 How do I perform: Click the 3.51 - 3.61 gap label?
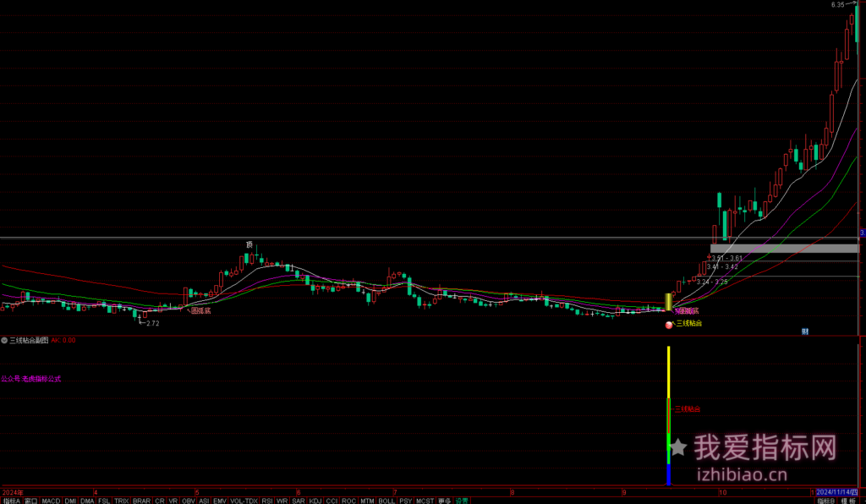tap(726, 259)
